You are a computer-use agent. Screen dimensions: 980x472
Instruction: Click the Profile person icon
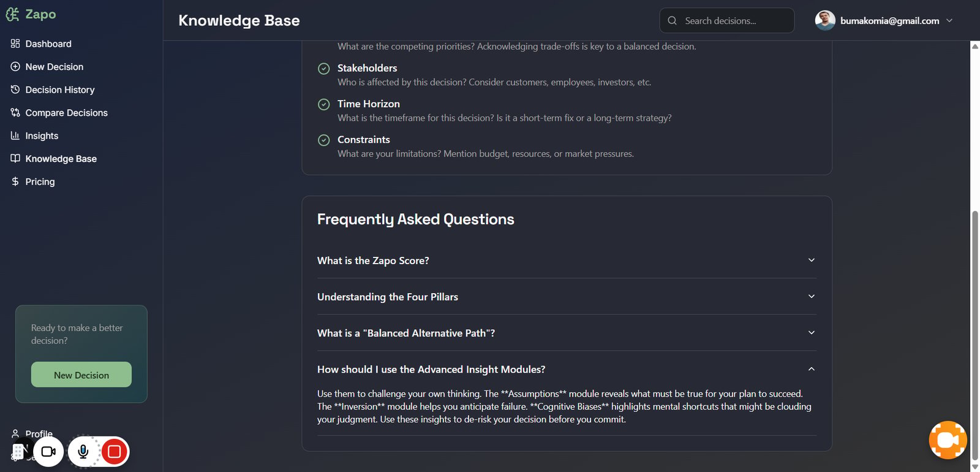pos(15,434)
